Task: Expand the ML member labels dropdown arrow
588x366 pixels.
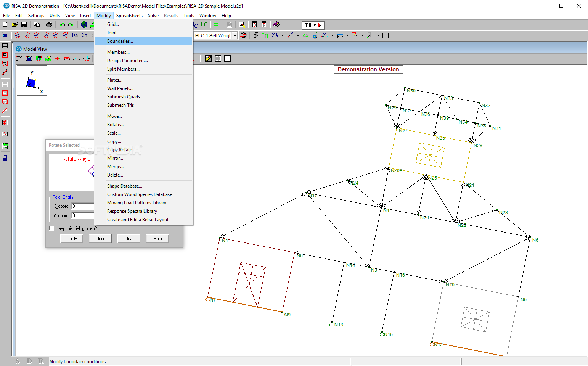Action: pos(283,35)
